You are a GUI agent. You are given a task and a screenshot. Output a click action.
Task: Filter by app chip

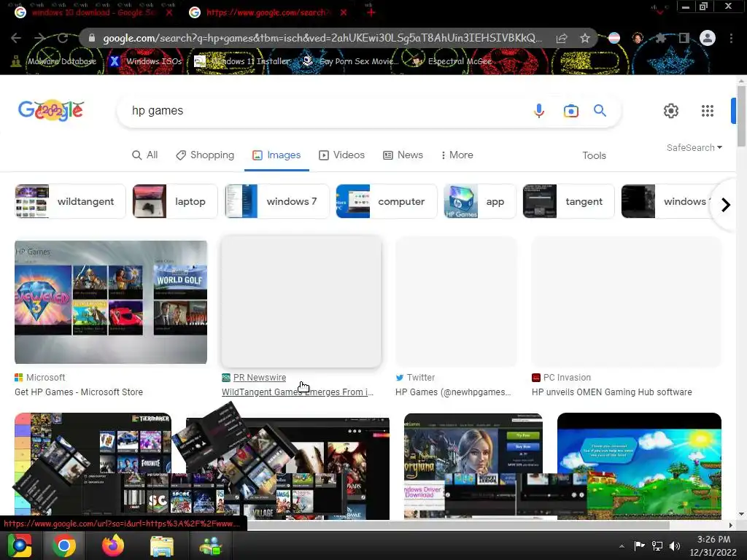pos(480,201)
